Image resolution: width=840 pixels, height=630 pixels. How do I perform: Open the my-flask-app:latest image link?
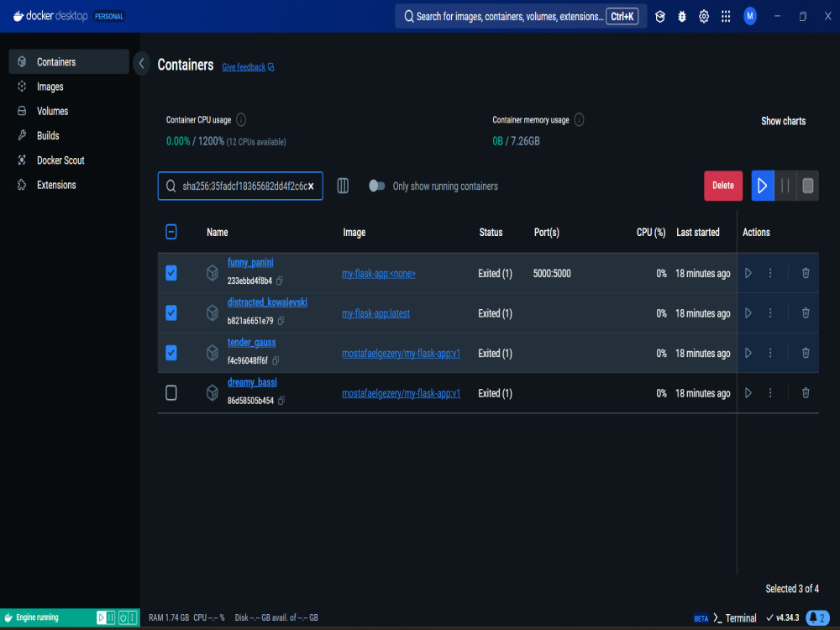coord(375,313)
